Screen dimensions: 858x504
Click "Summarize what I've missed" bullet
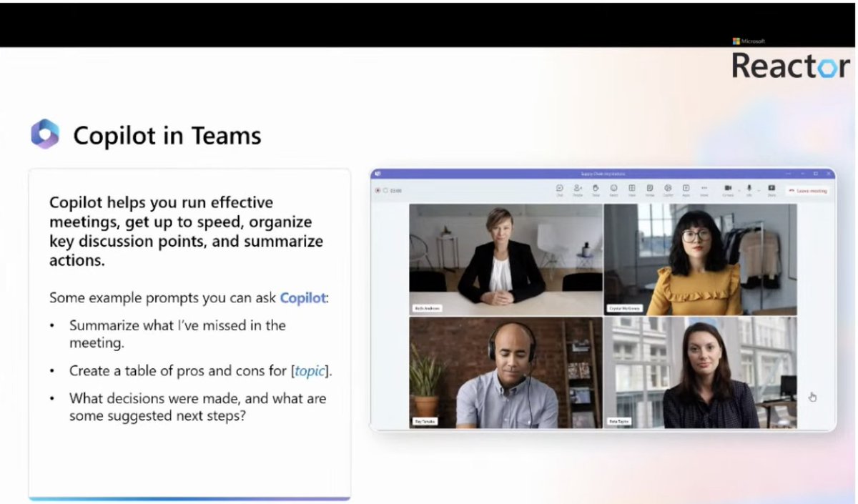click(177, 334)
